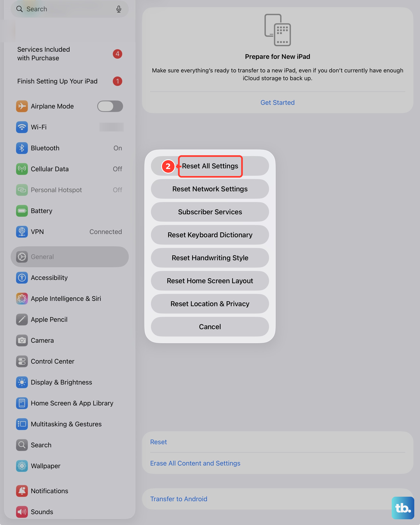This screenshot has width=420, height=525.
Task: Click the magnifier icon in search bar
Action: tap(19, 9)
